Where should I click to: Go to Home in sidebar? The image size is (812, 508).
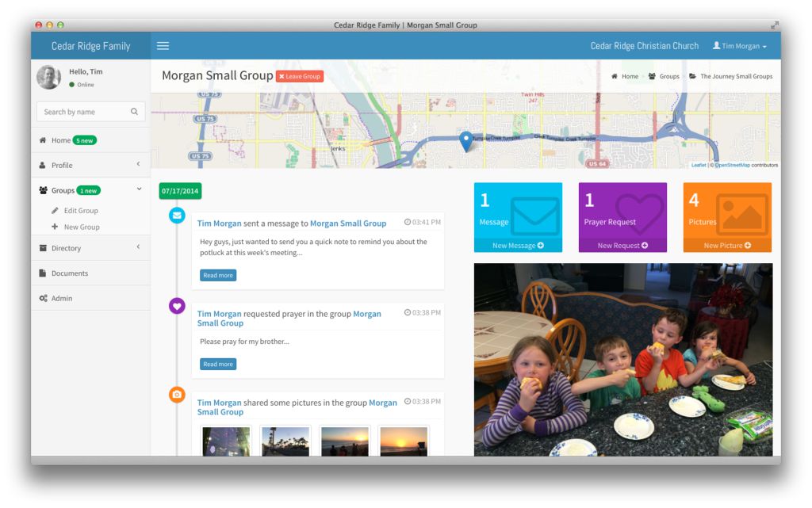[60, 140]
